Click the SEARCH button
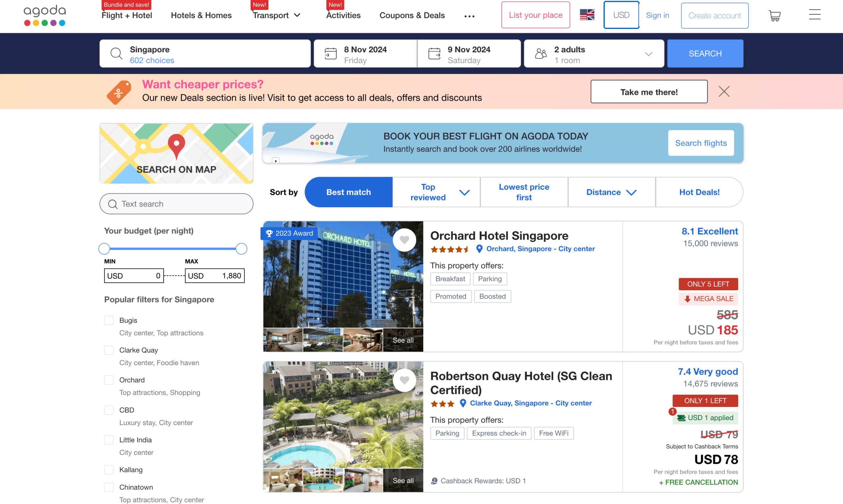Image resolution: width=843 pixels, height=504 pixels. coord(705,53)
